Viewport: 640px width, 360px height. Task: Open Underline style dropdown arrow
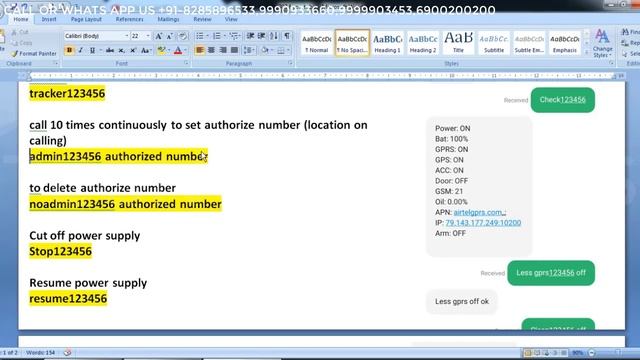coord(100,50)
